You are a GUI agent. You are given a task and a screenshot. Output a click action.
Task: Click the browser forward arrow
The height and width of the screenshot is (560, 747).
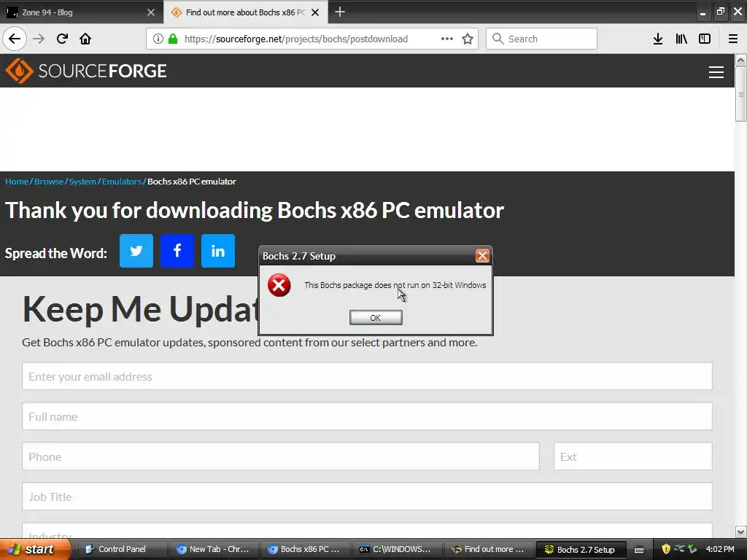[39, 39]
